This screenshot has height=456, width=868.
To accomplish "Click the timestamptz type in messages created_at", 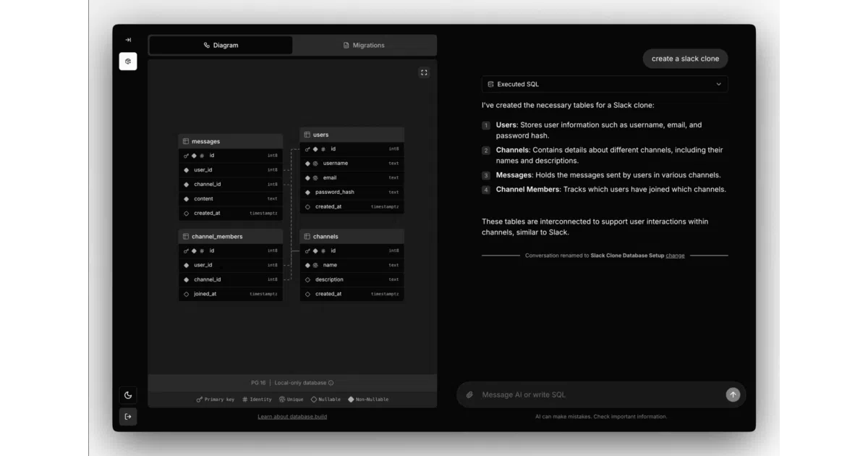I will [x=263, y=214].
